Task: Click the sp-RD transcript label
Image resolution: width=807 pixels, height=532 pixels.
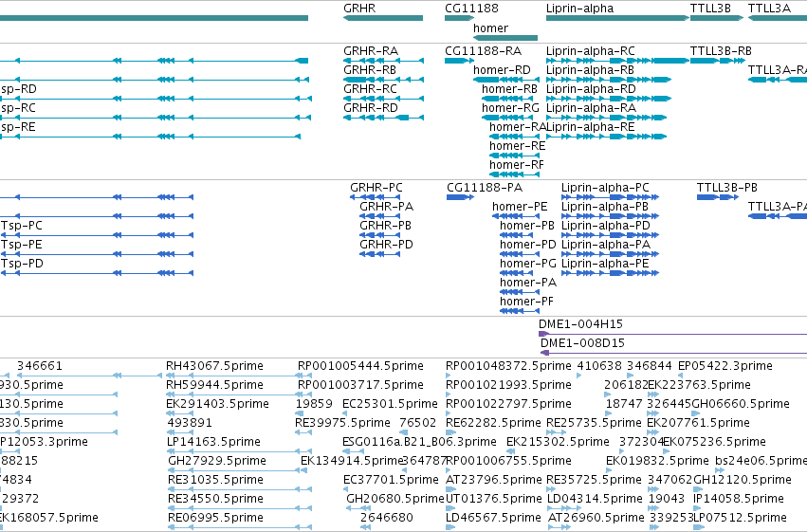Action: 19,89
